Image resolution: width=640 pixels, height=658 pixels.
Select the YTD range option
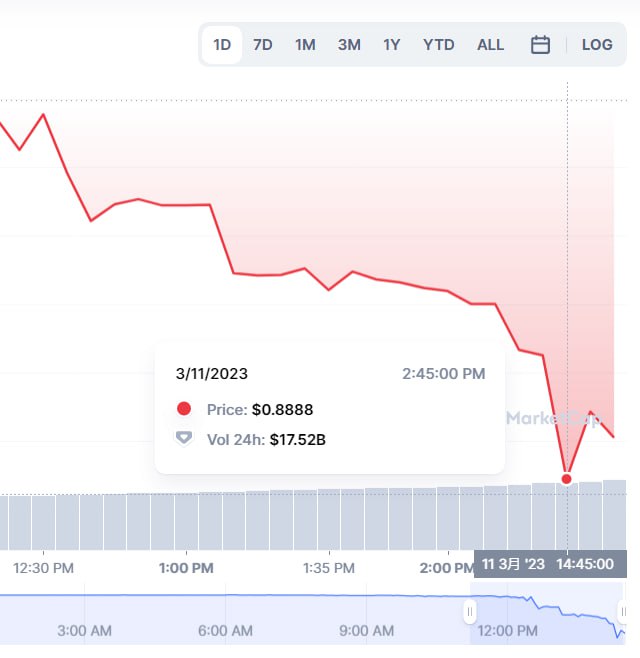coord(438,45)
